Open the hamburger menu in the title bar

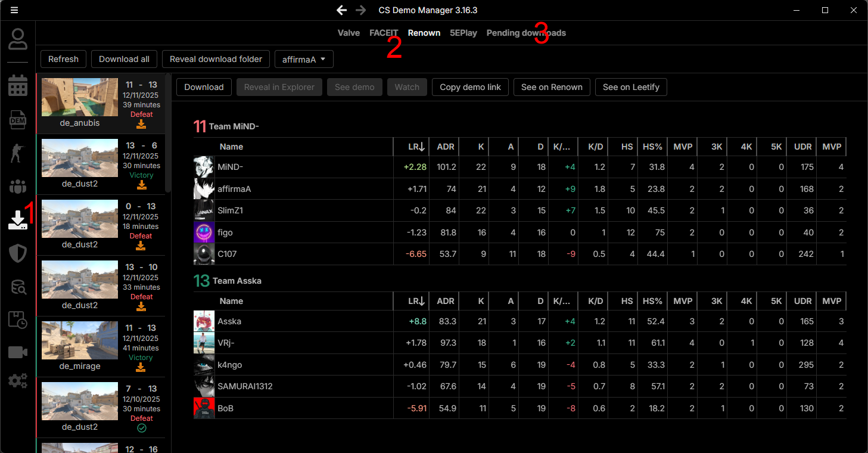14,10
